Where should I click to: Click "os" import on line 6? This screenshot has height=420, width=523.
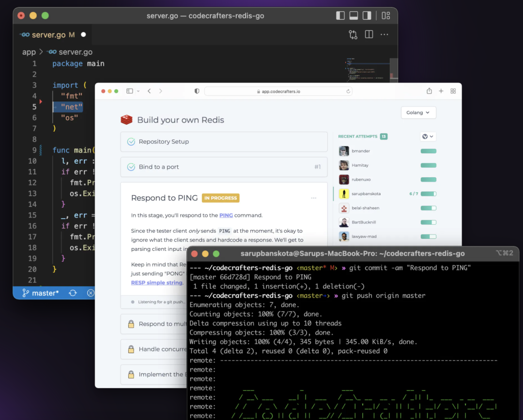point(69,117)
